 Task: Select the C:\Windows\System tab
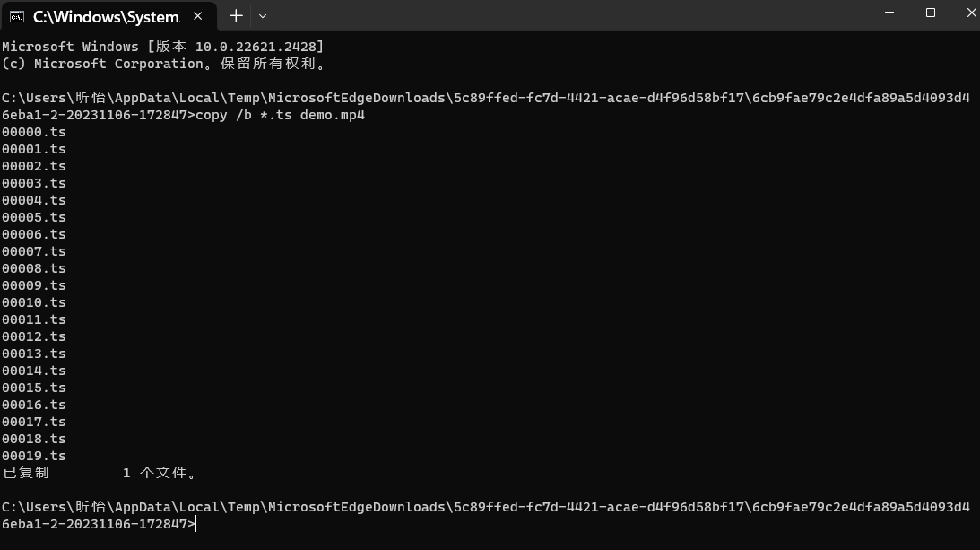[x=105, y=16]
